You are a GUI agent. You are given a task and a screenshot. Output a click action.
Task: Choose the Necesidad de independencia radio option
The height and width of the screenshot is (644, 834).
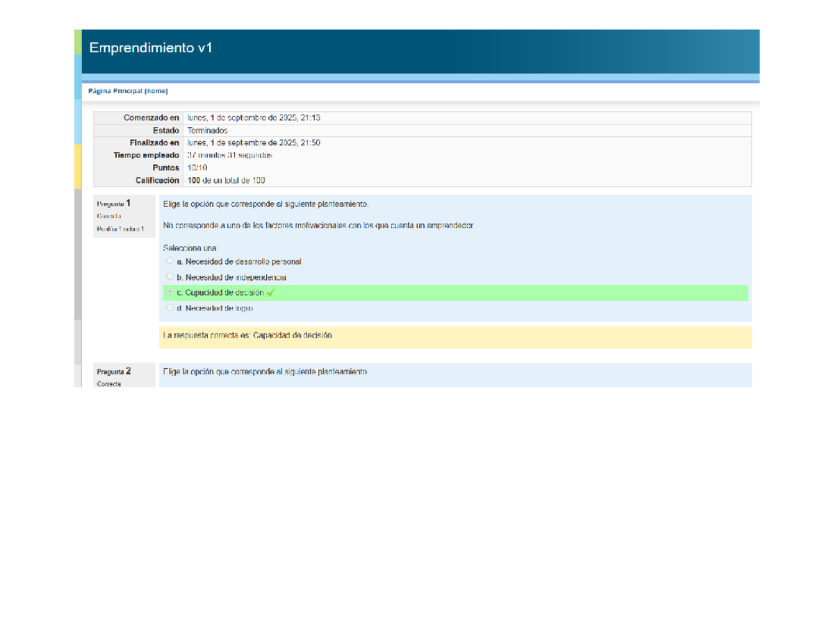(170, 276)
